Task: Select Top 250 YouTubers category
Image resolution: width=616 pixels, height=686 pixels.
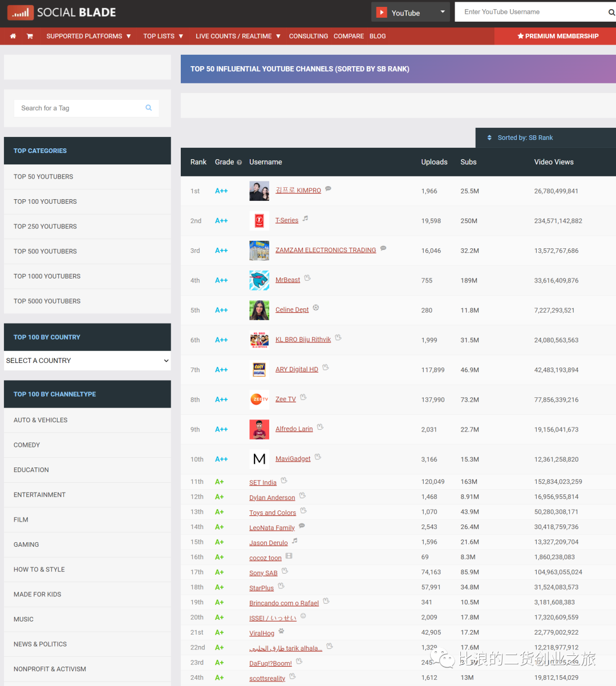Action: tap(87, 227)
